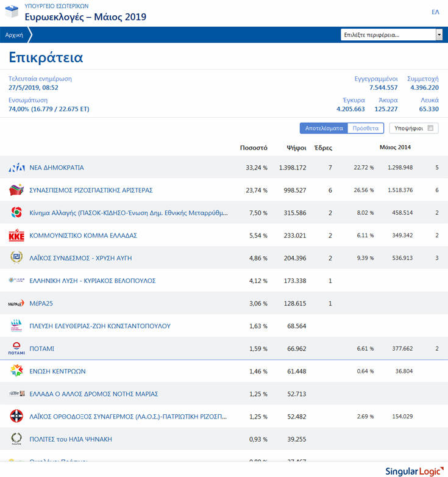Viewport: 448px width, 477px height.
Task: Open ΠΛΕΥΣΗ ΕΛΕΥΘΕΡΙΑΣ-ΖΩΗ ΚΩΝΣΤΑΝΤΟΠΟΥΛΟΥ party link
Action: coord(100,326)
